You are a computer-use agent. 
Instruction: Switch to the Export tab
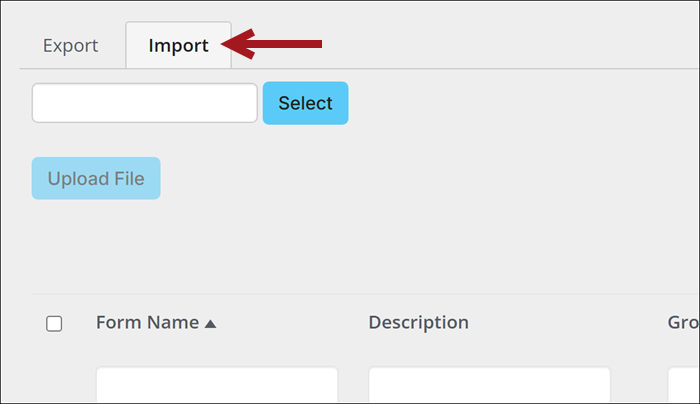[71, 46]
